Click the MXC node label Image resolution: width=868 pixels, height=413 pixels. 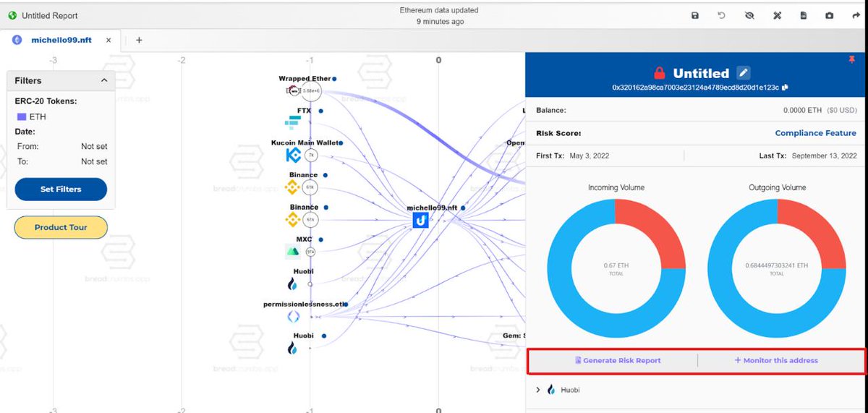click(x=304, y=239)
